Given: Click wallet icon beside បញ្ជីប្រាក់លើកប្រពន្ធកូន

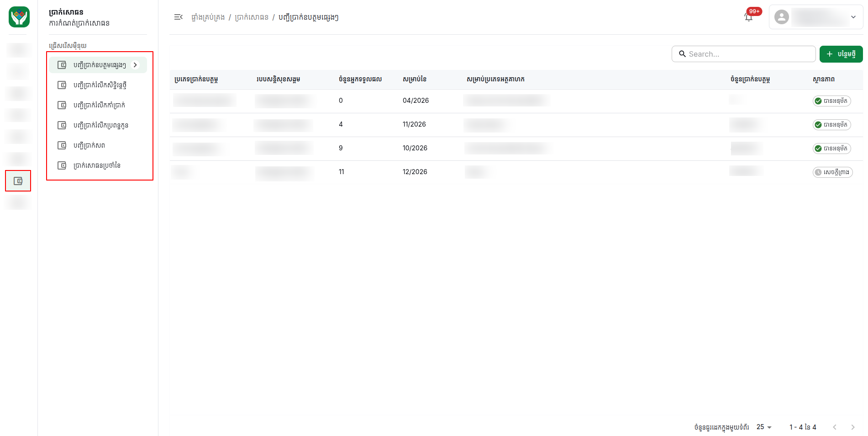Looking at the screenshot, I should (62, 125).
